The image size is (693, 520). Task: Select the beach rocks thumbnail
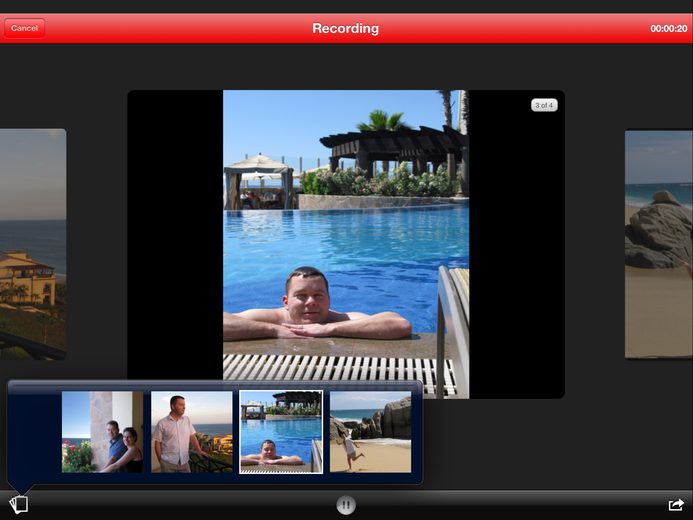pyautogui.click(x=370, y=432)
